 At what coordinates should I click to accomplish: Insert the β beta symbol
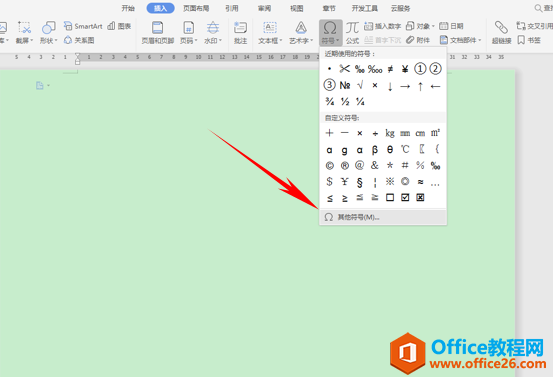(375, 150)
